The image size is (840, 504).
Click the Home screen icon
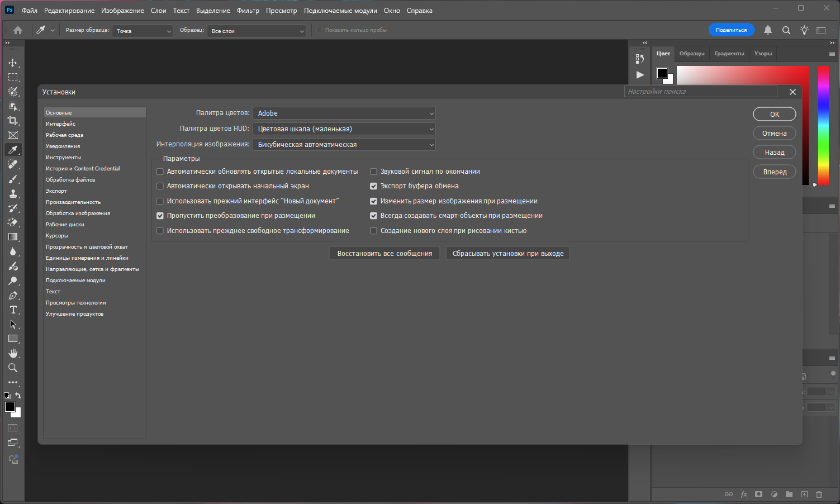click(x=18, y=30)
